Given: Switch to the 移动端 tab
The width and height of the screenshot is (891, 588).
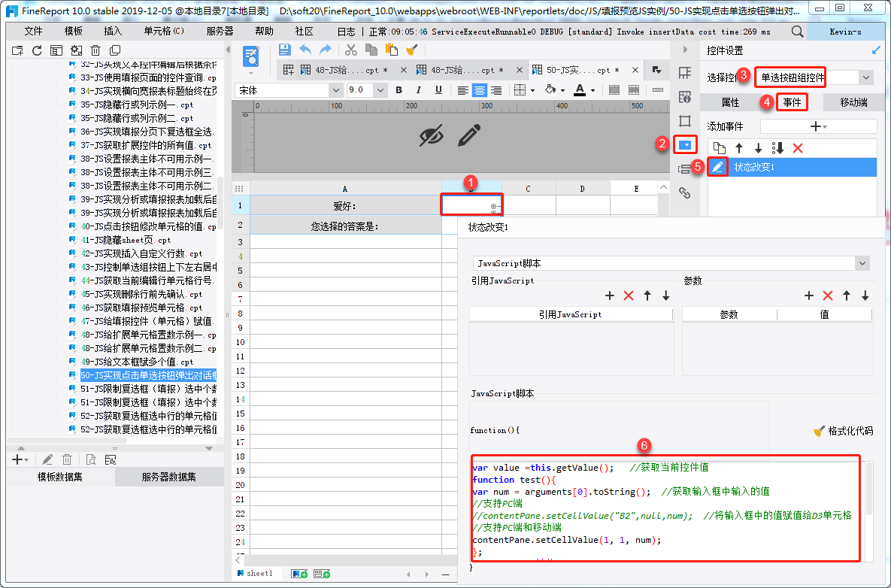Looking at the screenshot, I should click(853, 102).
